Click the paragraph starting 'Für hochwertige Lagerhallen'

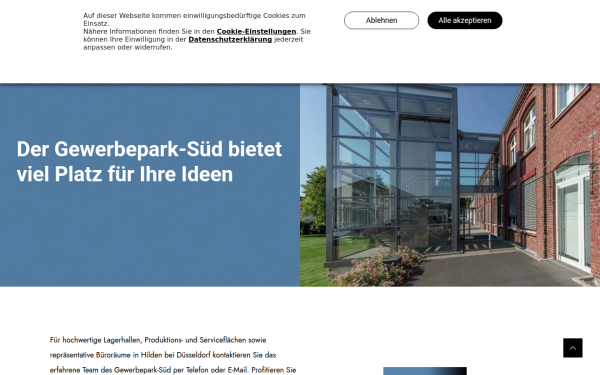coord(173,355)
